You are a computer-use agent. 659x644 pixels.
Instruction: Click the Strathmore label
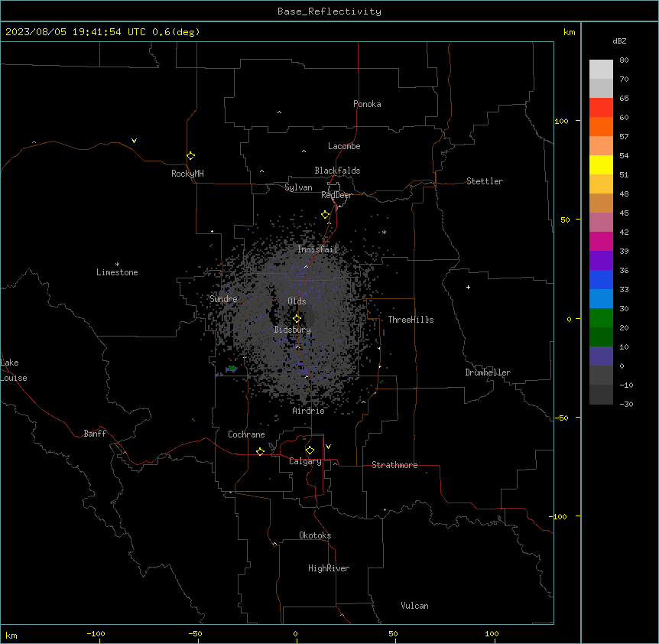(394, 465)
